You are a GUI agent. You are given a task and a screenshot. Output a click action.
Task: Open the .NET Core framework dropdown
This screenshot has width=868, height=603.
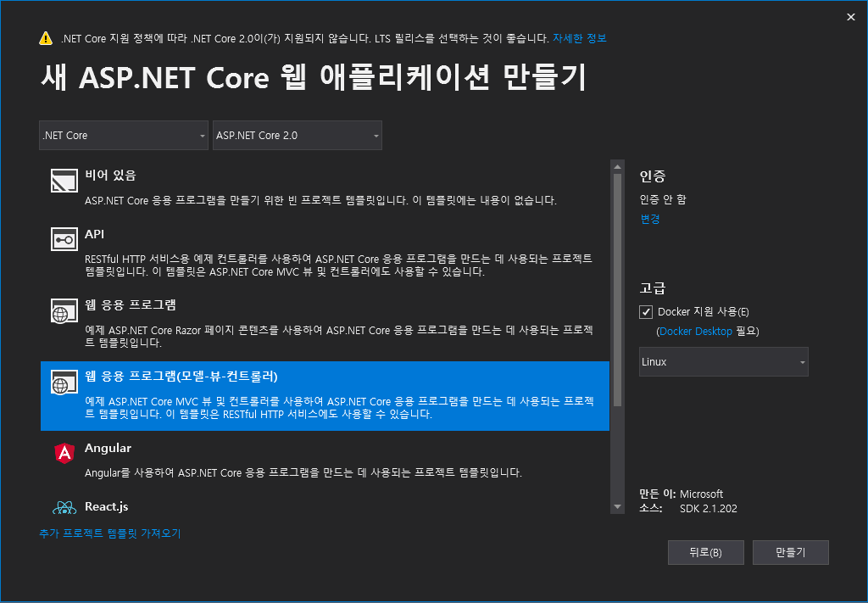click(124, 135)
